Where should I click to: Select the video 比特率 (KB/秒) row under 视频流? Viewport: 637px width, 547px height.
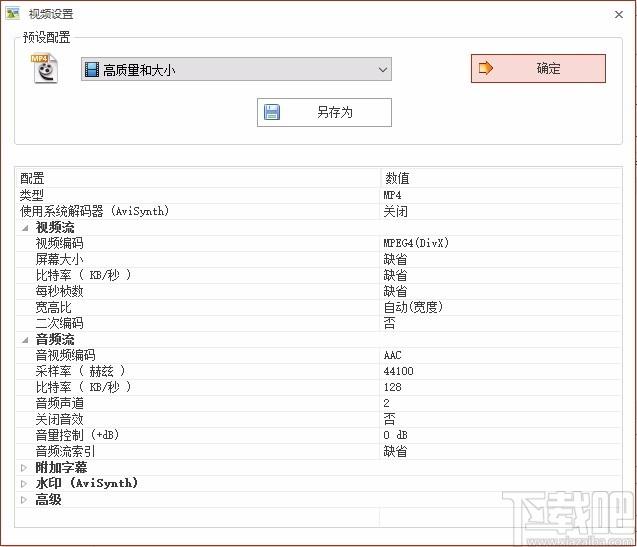[319, 276]
